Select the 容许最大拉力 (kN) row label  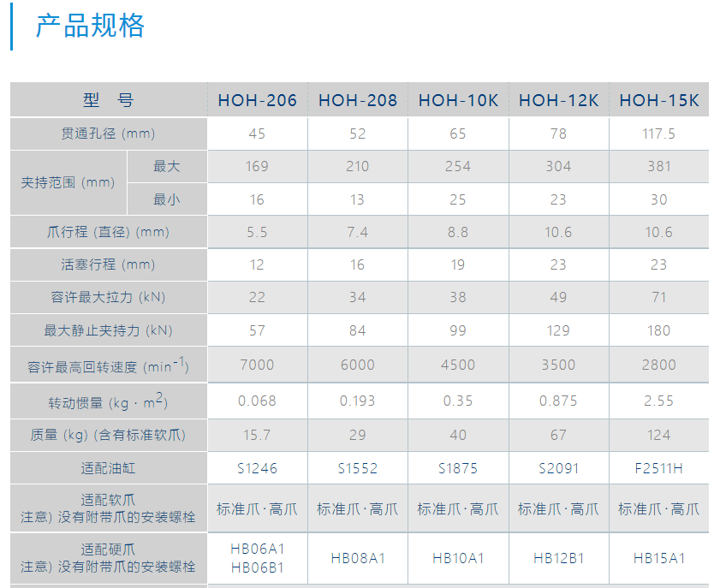(109, 298)
